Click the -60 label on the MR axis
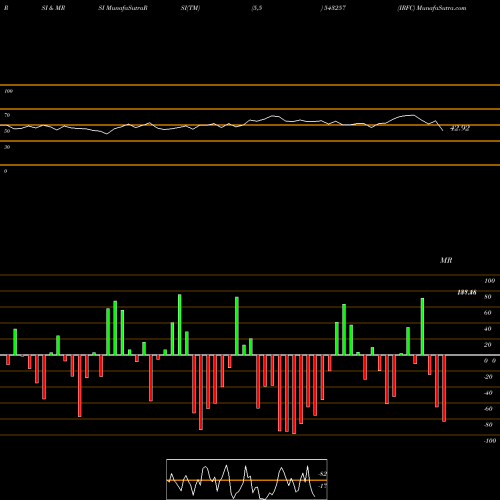This screenshot has height=500, width=500. tap(488, 409)
